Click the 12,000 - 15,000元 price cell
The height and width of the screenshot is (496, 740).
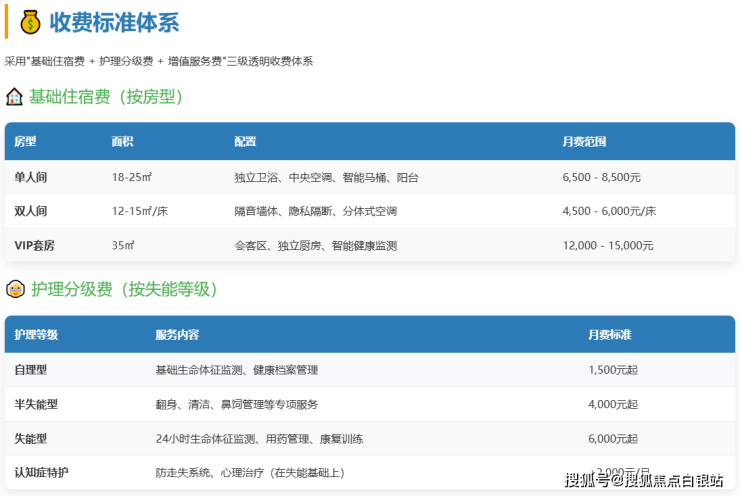click(x=608, y=245)
